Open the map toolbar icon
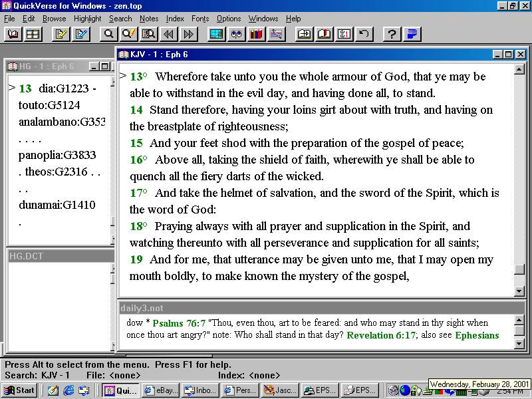Viewport: 532px width, 399px height. point(217,34)
